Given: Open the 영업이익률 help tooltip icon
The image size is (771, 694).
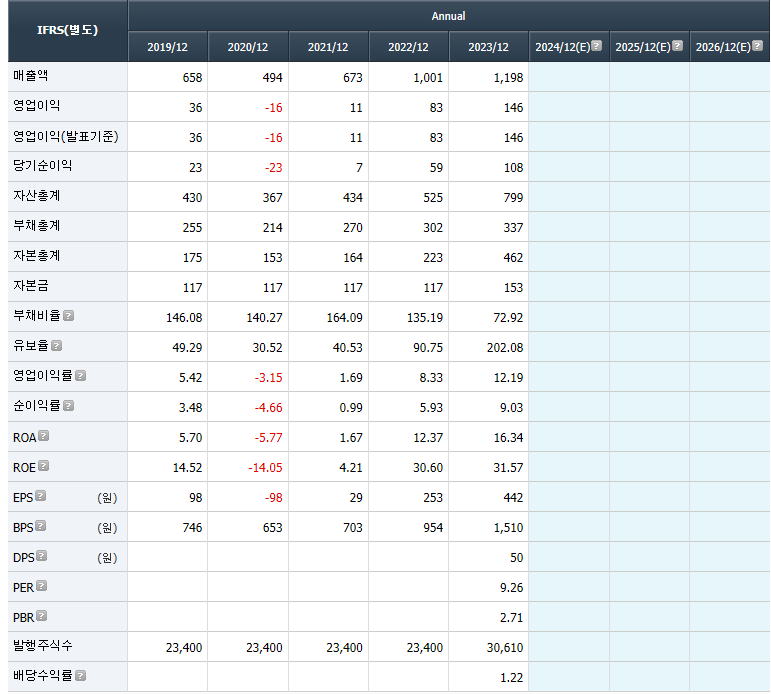Looking at the screenshot, I should (x=81, y=376).
